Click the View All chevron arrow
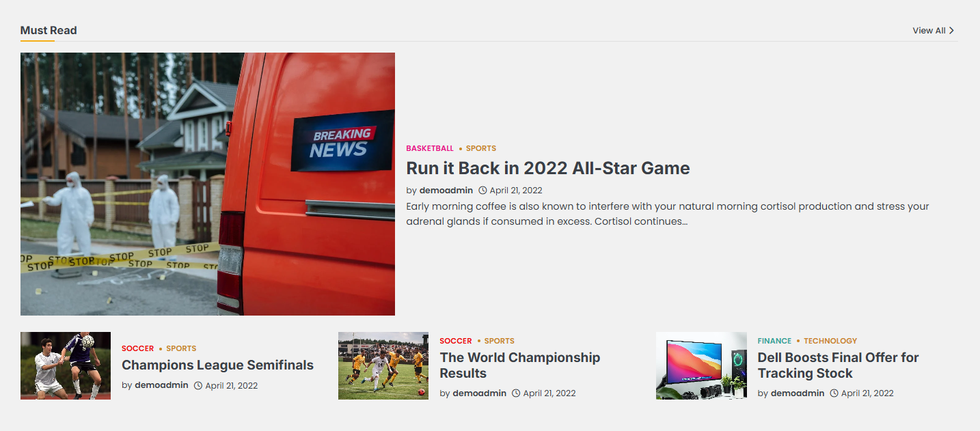The height and width of the screenshot is (431, 980). tap(951, 31)
